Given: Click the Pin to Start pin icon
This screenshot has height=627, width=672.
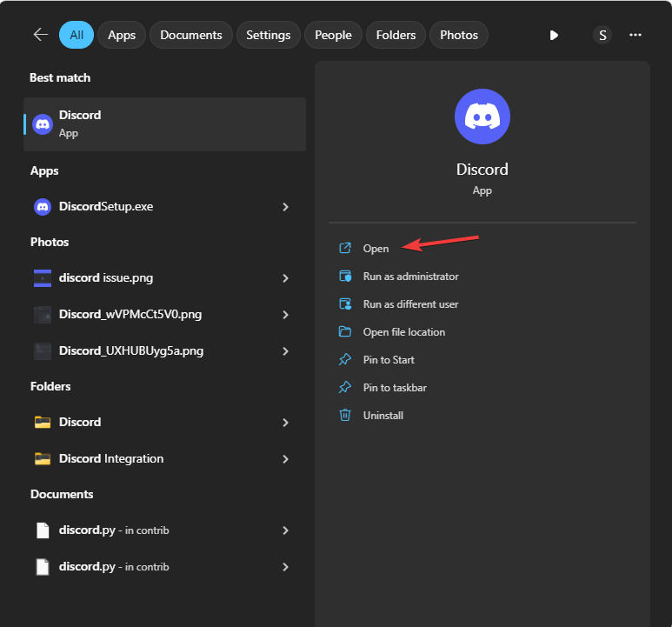Looking at the screenshot, I should pos(345,359).
